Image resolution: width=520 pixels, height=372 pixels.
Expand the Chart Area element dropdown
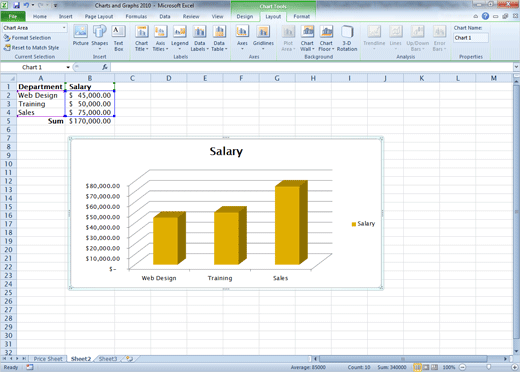coord(64,28)
